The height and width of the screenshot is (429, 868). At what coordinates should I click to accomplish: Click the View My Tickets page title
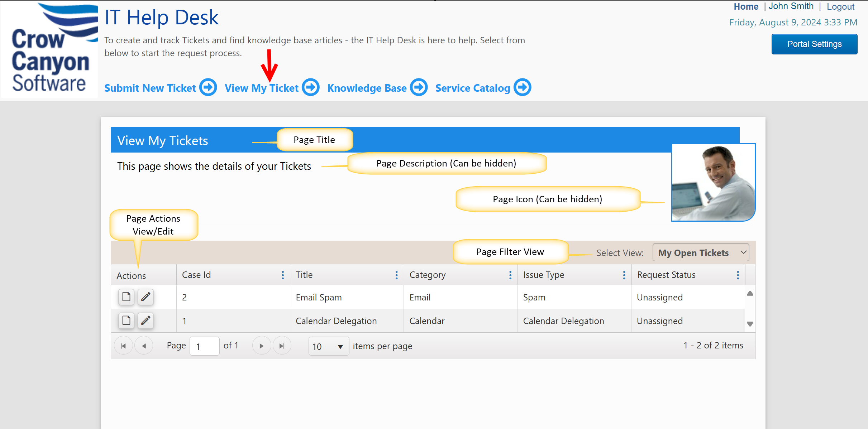[163, 140]
